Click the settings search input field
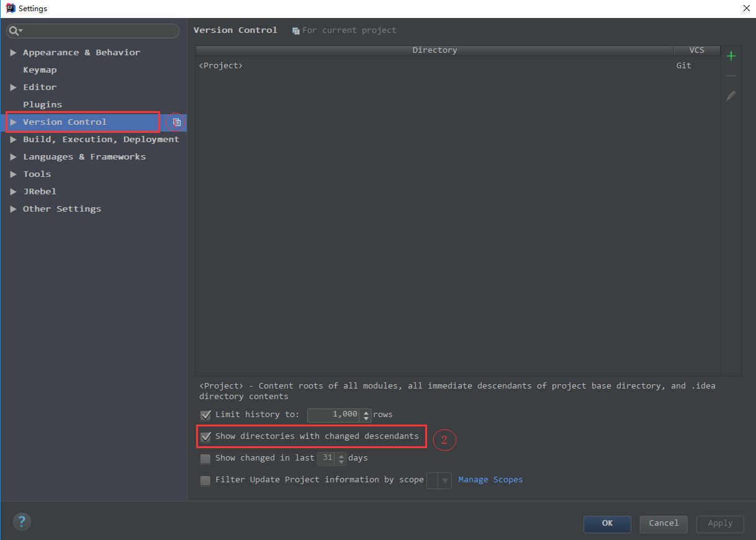 click(93, 30)
